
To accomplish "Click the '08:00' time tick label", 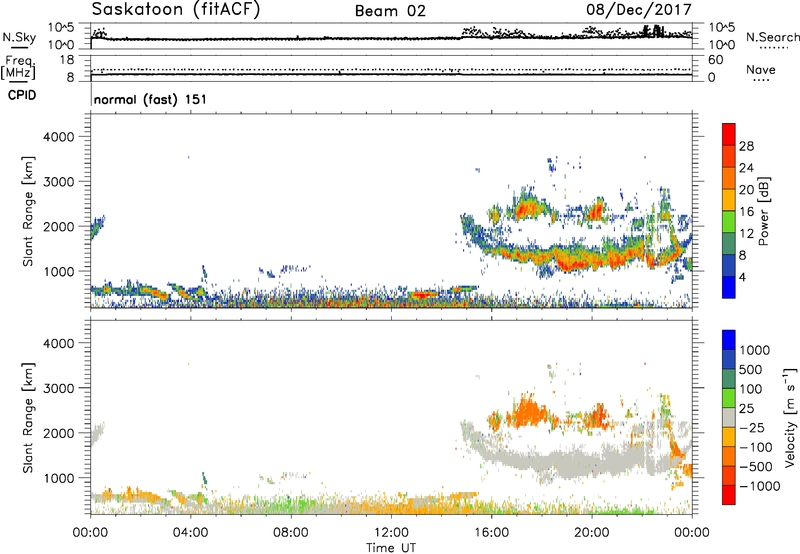I will pyautogui.click(x=291, y=533).
